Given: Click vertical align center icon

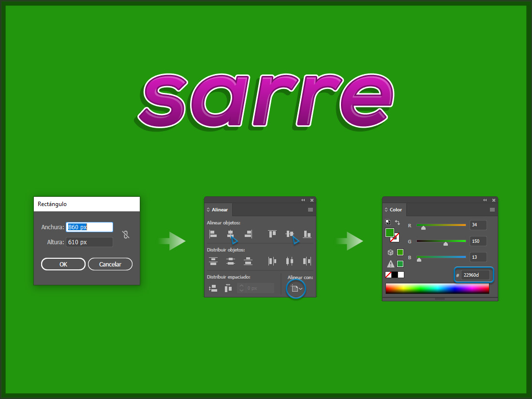Looking at the screenshot, I should [x=289, y=234].
